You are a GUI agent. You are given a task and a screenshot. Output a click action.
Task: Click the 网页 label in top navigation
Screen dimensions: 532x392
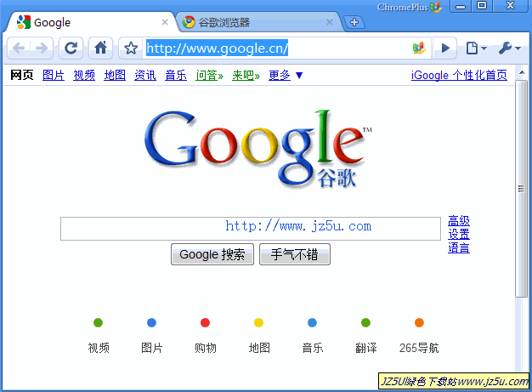coord(22,75)
